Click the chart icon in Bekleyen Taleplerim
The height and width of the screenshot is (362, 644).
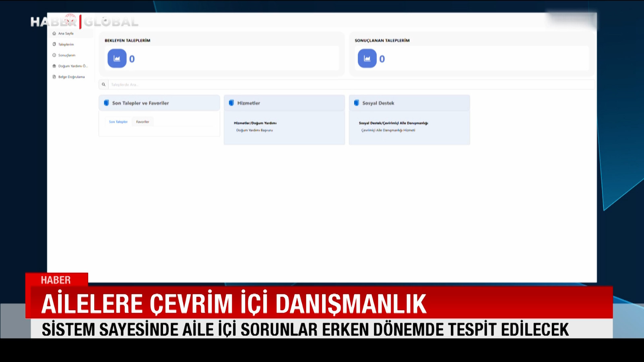click(117, 58)
